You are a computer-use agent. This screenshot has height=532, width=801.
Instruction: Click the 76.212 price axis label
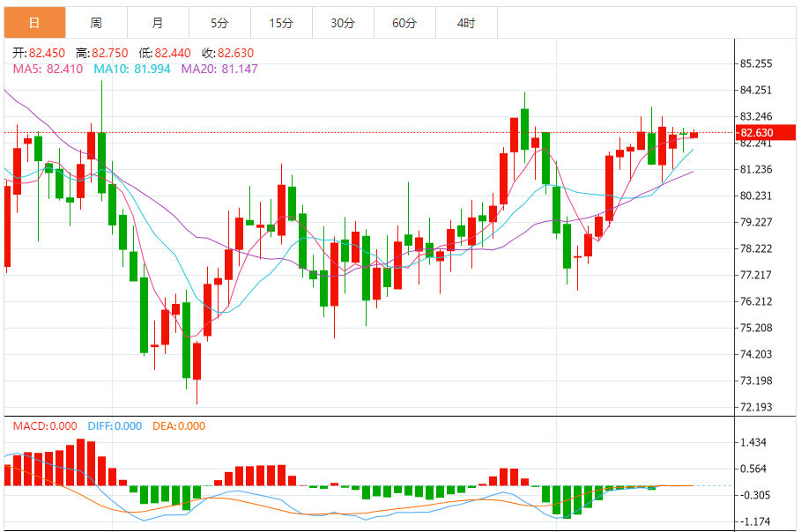click(756, 302)
